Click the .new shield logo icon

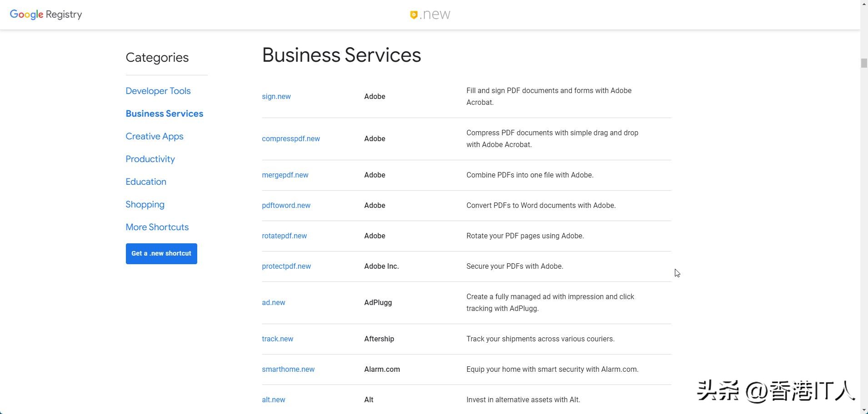414,15
